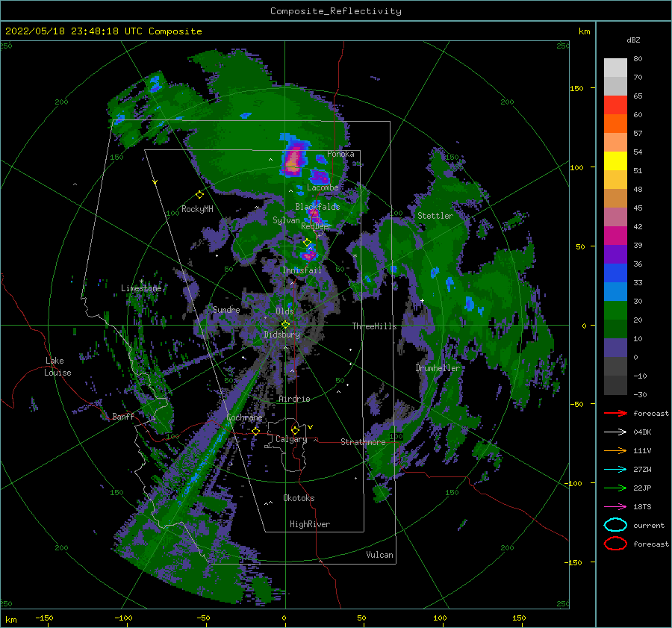This screenshot has width=672, height=628.
Task: Select the magenta 18TS arrow icon
Action: pos(615,507)
